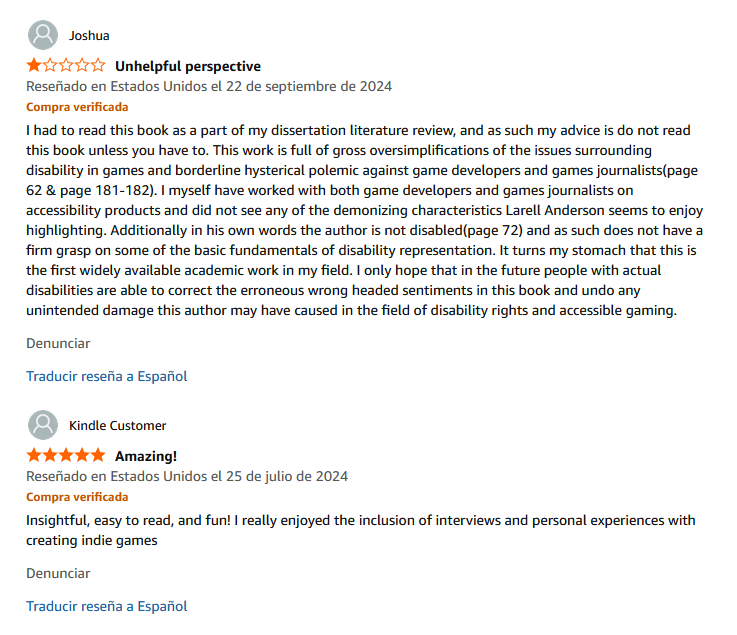Click Compra verificada on Kindle Customer's review

(x=77, y=497)
